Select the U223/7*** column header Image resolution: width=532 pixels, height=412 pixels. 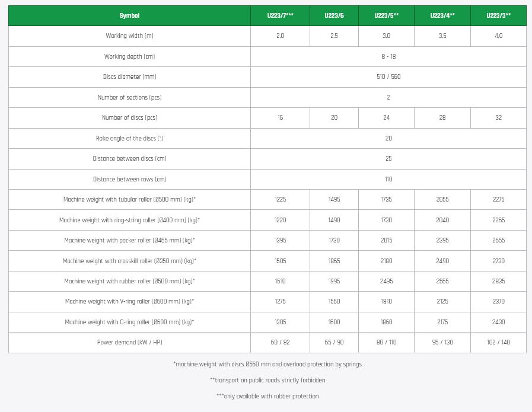coord(280,15)
